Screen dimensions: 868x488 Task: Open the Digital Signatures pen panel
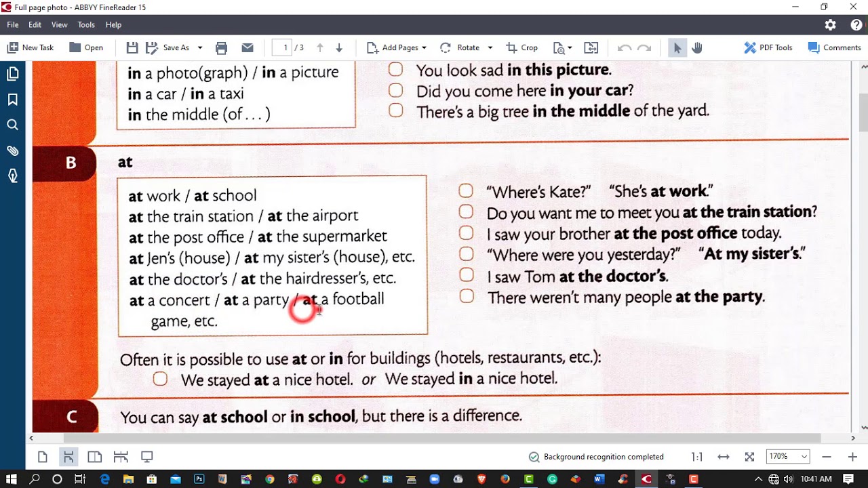(x=12, y=176)
